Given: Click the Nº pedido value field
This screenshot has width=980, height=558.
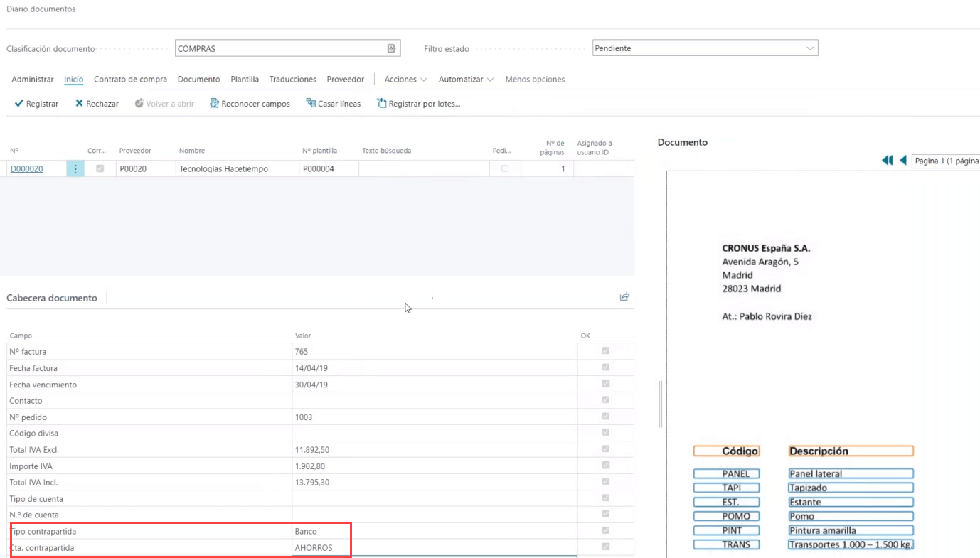Looking at the screenshot, I should coord(434,417).
